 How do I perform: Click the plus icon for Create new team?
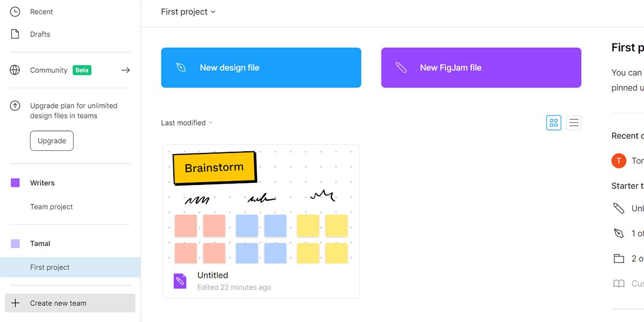coord(15,303)
